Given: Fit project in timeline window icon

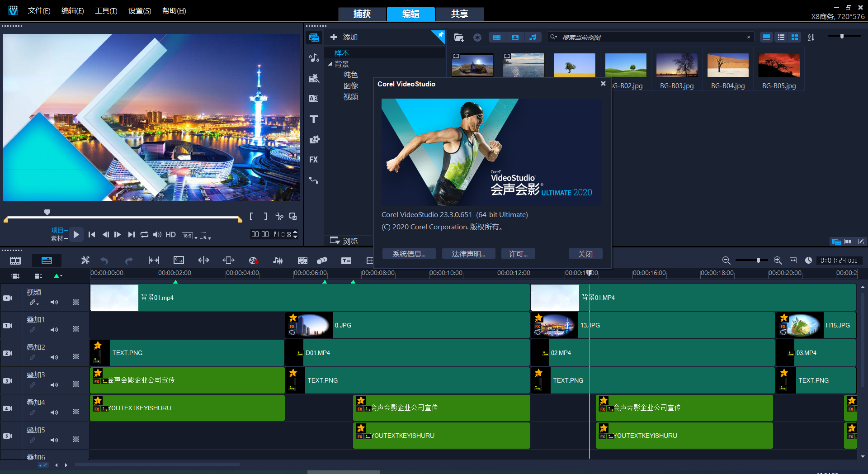Looking at the screenshot, I should (793, 261).
